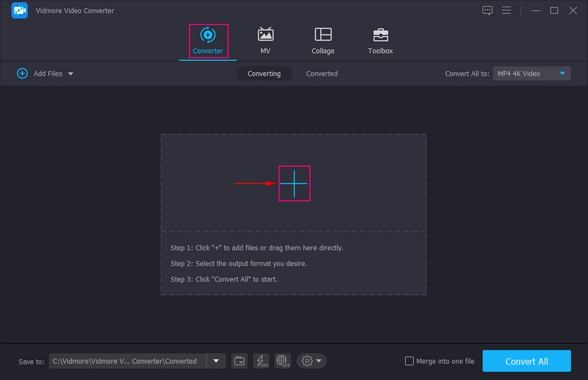Viewport: 588px width, 380px height.
Task: Switch to the Converted tab
Action: (x=322, y=74)
